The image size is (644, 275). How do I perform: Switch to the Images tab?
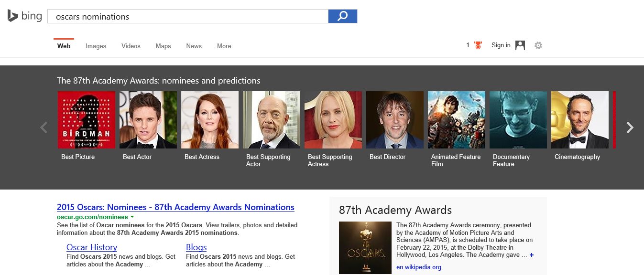point(96,46)
